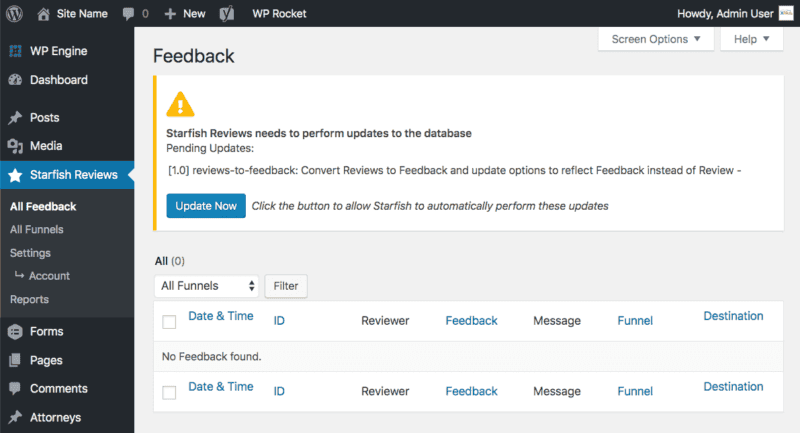Sort by Date & Time in footer
The image size is (800, 433).
tap(221, 387)
